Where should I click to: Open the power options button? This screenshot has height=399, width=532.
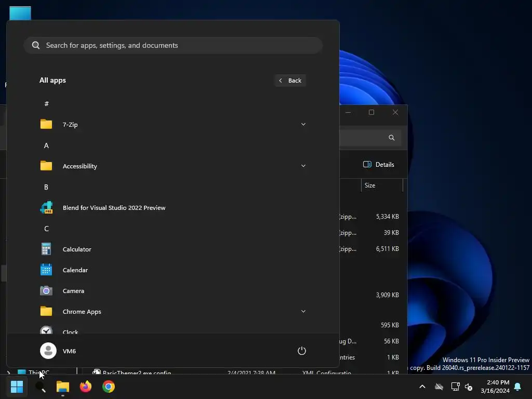pyautogui.click(x=302, y=351)
